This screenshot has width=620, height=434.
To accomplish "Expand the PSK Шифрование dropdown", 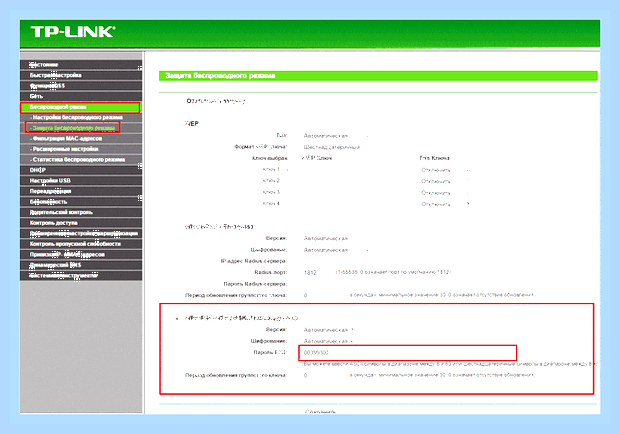I will tap(329, 341).
